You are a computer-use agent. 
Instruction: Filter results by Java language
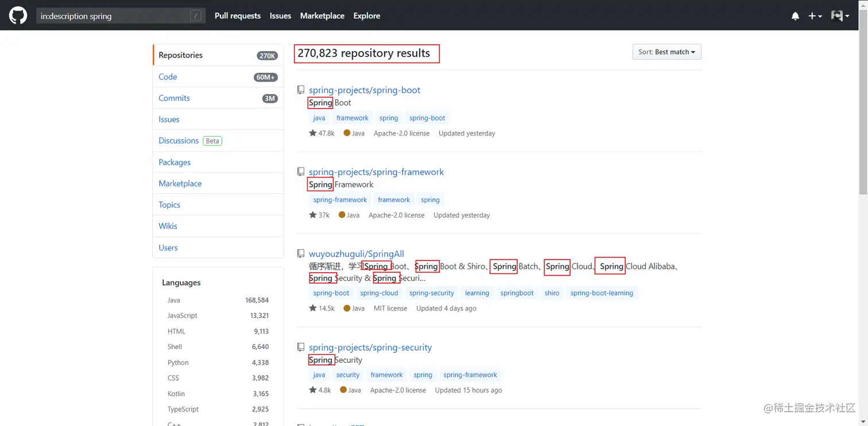218,300
